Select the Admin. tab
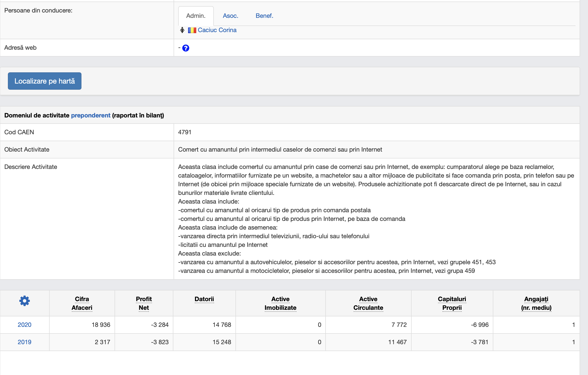 tap(196, 16)
